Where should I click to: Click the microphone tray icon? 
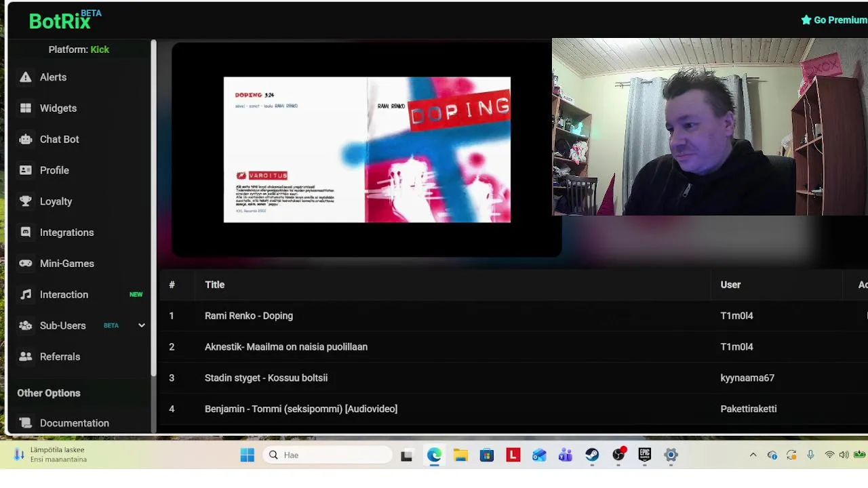pyautogui.click(x=810, y=455)
